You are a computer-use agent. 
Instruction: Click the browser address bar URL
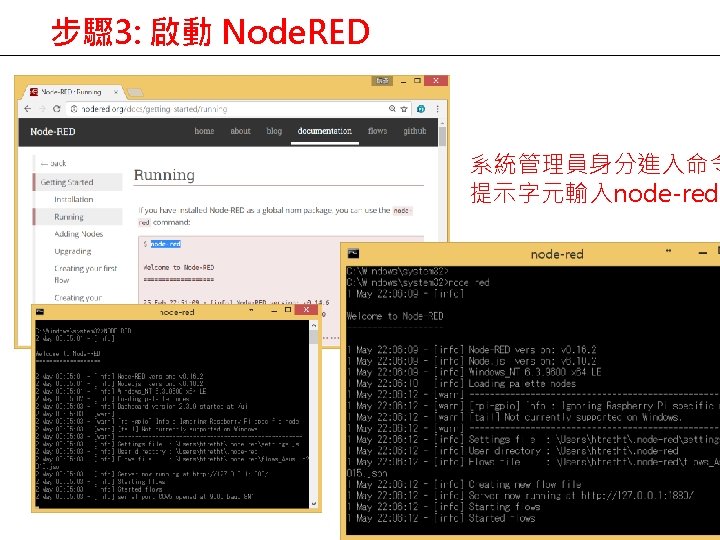[x=154, y=109]
